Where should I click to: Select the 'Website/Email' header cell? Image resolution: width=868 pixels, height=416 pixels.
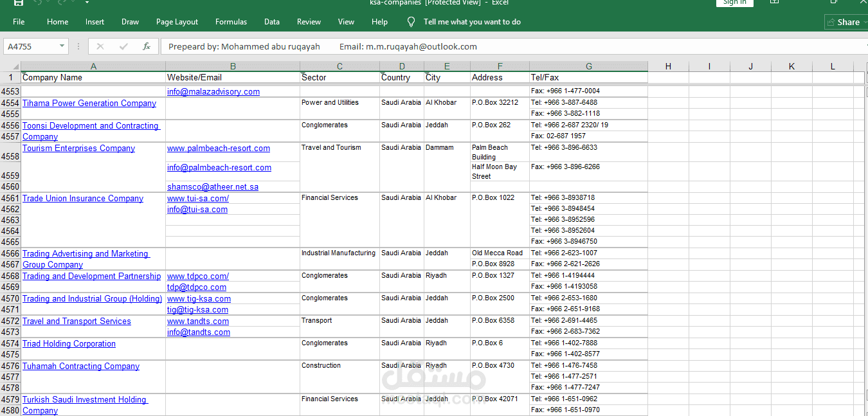[233, 77]
